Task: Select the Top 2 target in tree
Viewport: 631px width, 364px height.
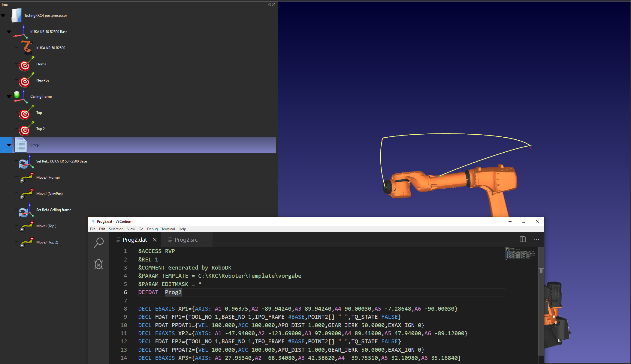Action: pos(41,129)
